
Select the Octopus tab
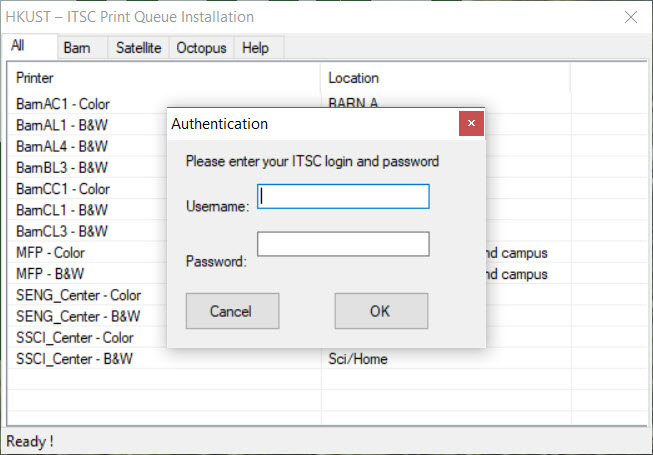(x=201, y=48)
